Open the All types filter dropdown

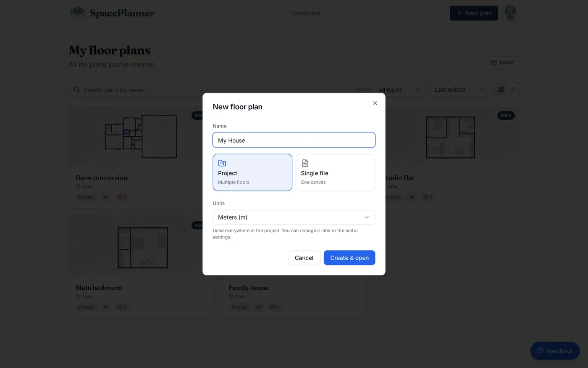click(399, 90)
